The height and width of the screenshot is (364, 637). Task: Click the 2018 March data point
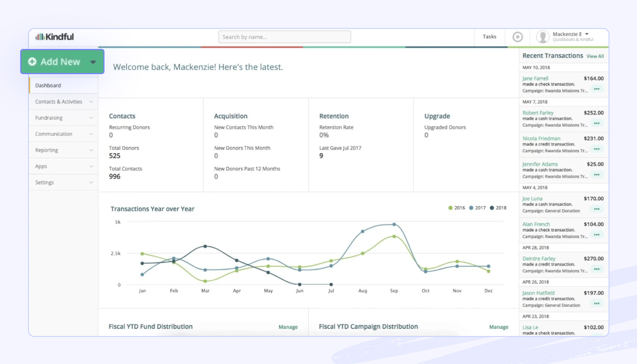tap(205, 246)
